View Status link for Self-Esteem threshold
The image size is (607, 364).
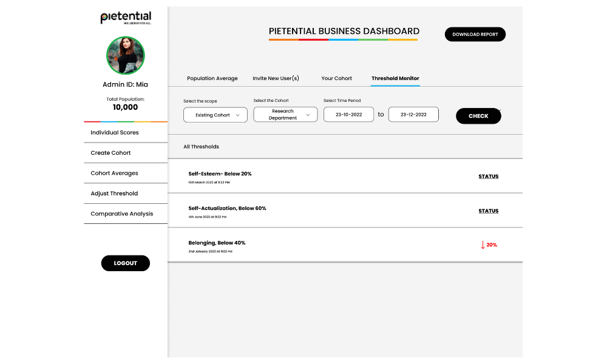(x=488, y=177)
